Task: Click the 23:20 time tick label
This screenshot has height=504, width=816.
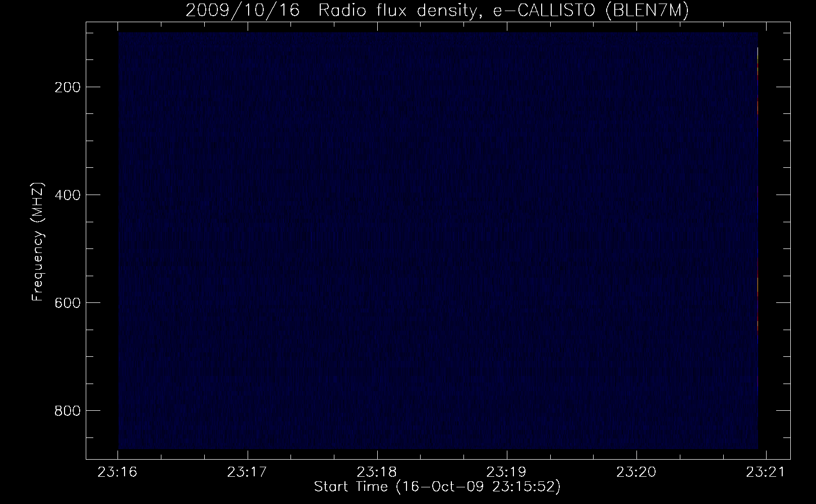Action: tap(636, 472)
